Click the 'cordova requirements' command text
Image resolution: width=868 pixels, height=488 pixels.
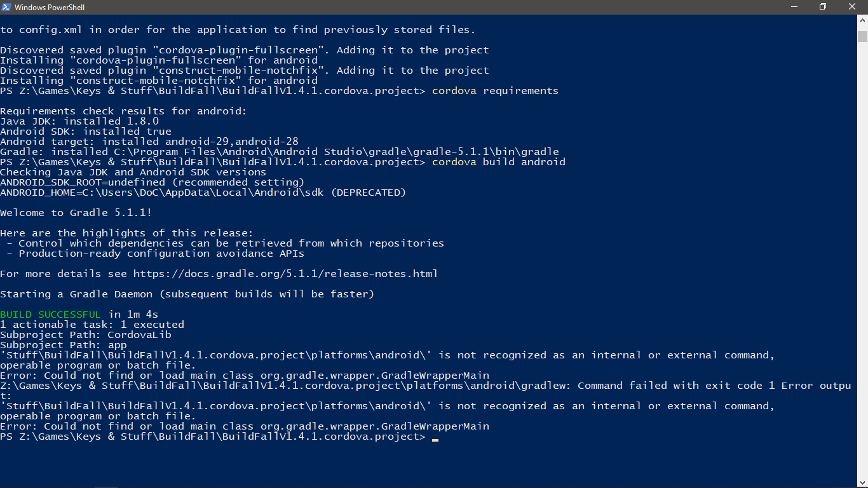click(495, 91)
